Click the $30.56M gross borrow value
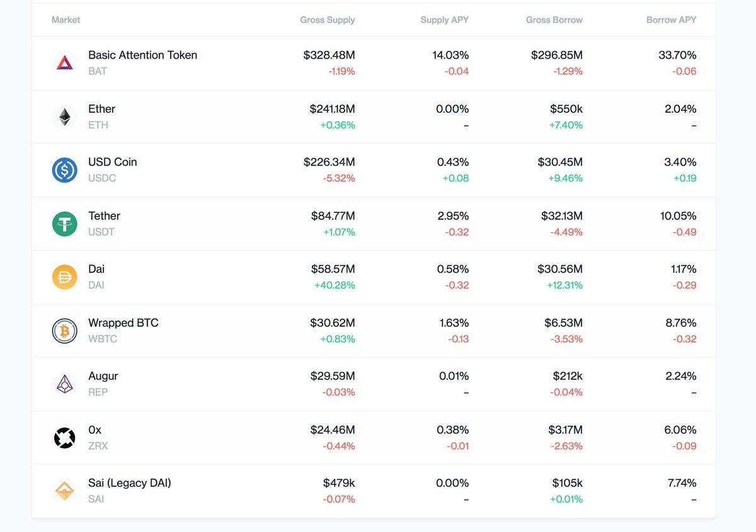Viewport: 756px width, 532px height. coord(560,269)
